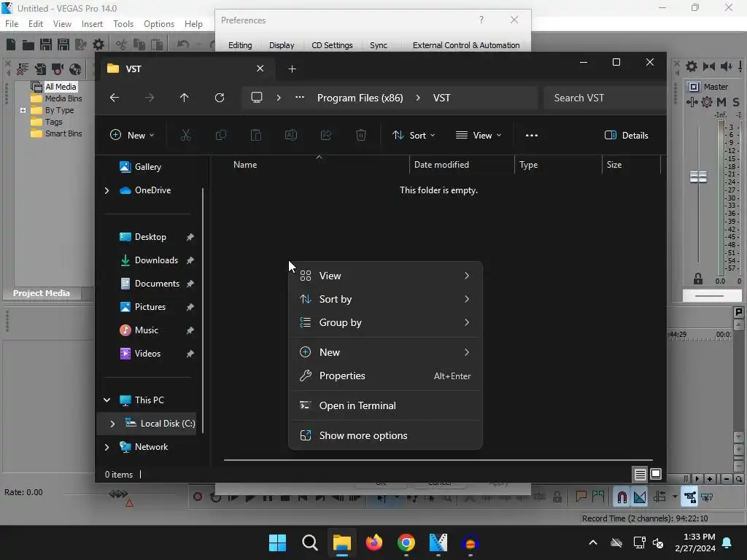The height and width of the screenshot is (560, 747).
Task: Expand OneDrive in Explorer navigation pane
Action: click(x=107, y=190)
